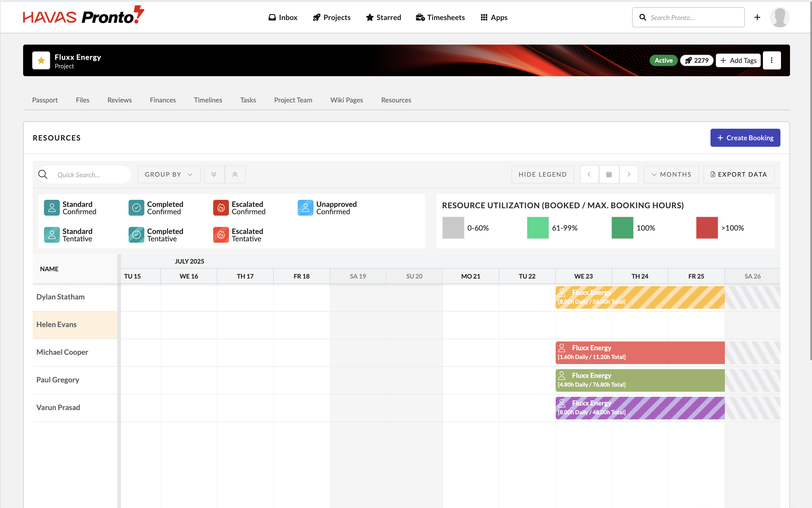Open the user avatar profile
Image resolution: width=812 pixels, height=508 pixels.
780,17
